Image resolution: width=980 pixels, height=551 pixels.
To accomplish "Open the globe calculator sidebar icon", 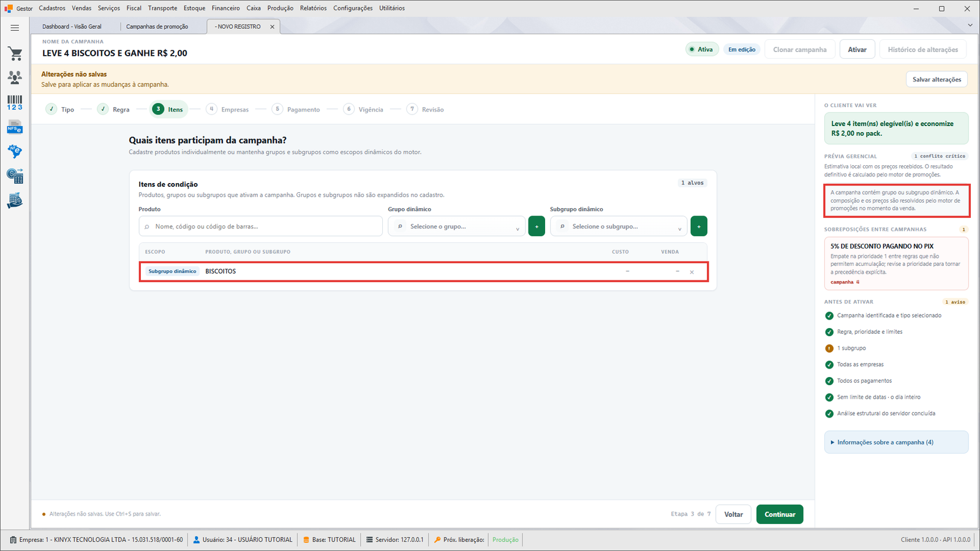I will (x=15, y=176).
